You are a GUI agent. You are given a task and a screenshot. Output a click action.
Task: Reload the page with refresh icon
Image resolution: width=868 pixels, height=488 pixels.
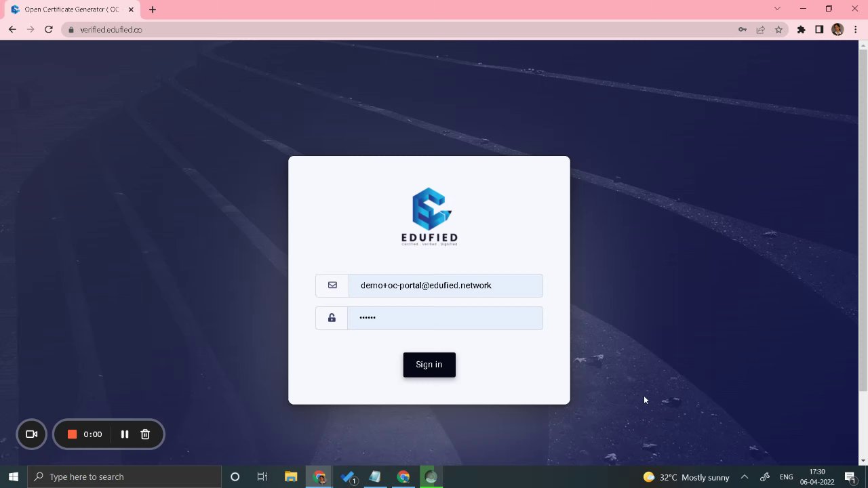pyautogui.click(x=49, y=30)
